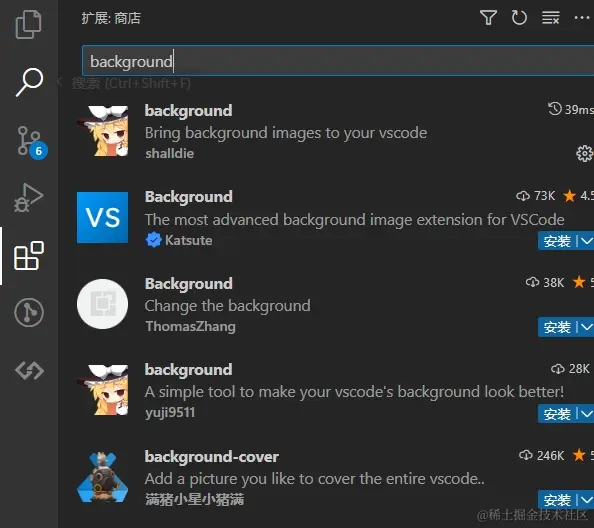
Task: Open the Explorer files view
Action: pos(28,25)
